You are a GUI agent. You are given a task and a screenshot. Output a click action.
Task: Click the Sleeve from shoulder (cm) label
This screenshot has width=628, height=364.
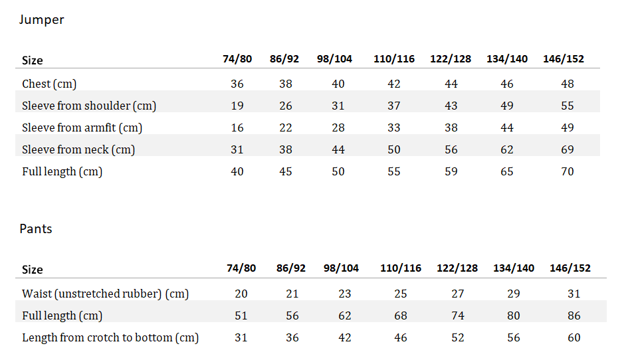[x=89, y=106]
